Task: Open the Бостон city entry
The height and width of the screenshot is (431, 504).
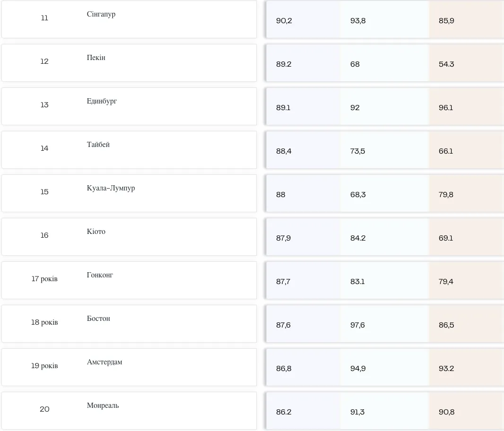Action: (x=129, y=324)
